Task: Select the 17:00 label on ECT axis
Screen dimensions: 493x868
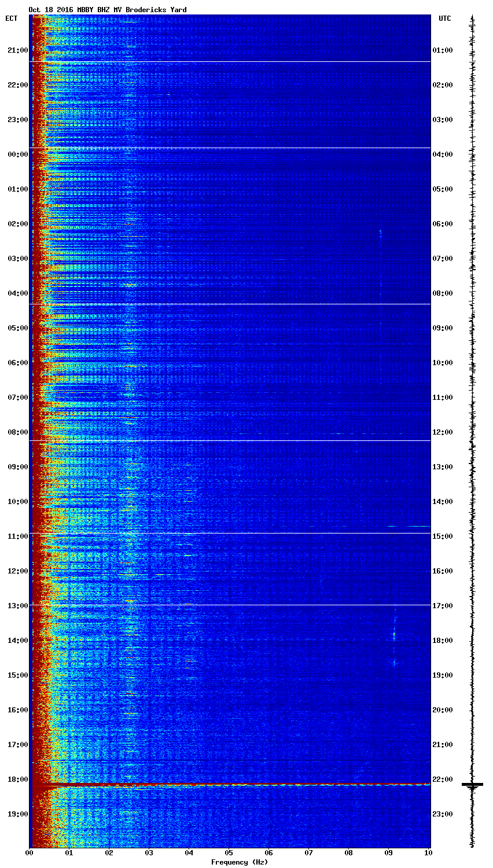Action: [x=17, y=745]
